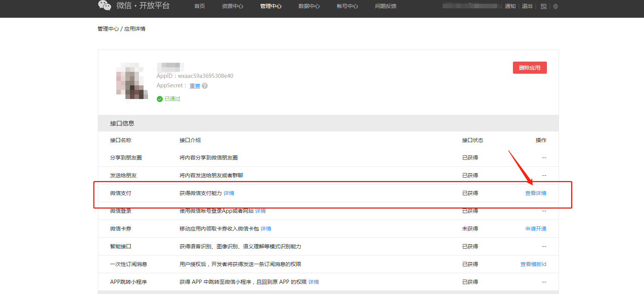Switch to 数据中心 tab
Image resolution: width=644 pixels, height=294 pixels.
pos(309,6)
